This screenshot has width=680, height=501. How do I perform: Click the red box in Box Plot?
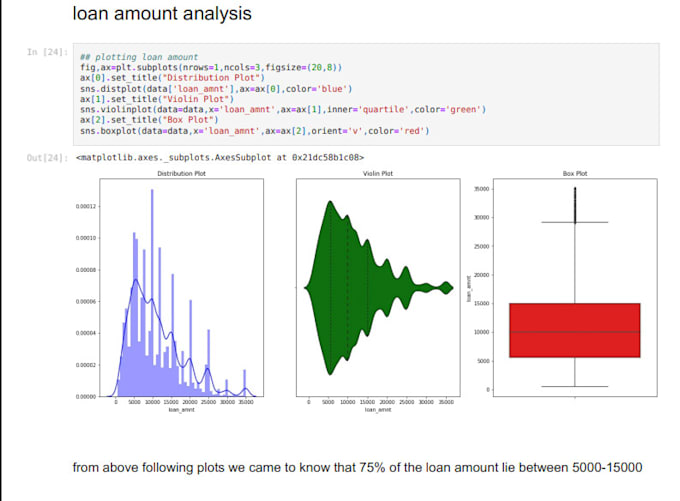(x=575, y=330)
